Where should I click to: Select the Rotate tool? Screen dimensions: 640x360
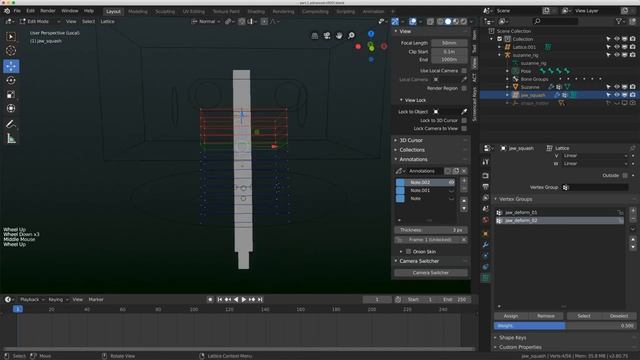pyautogui.click(x=11, y=80)
